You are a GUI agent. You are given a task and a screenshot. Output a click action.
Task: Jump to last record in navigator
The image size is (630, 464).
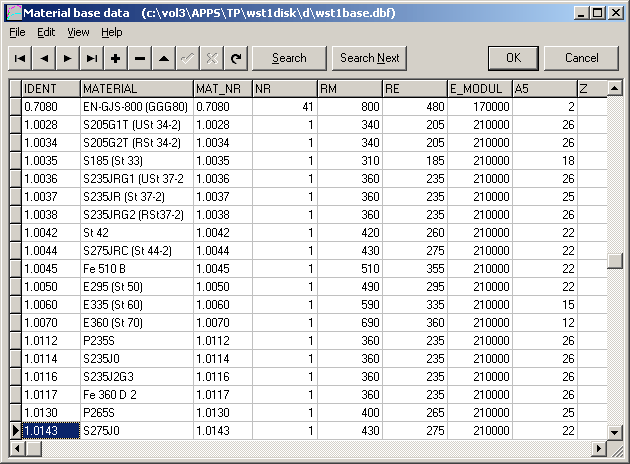[x=92, y=58]
